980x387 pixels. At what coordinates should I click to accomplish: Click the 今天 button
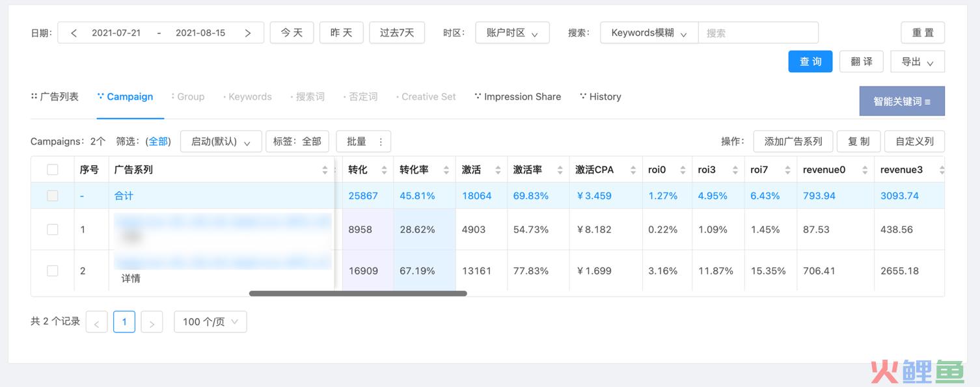coord(292,33)
